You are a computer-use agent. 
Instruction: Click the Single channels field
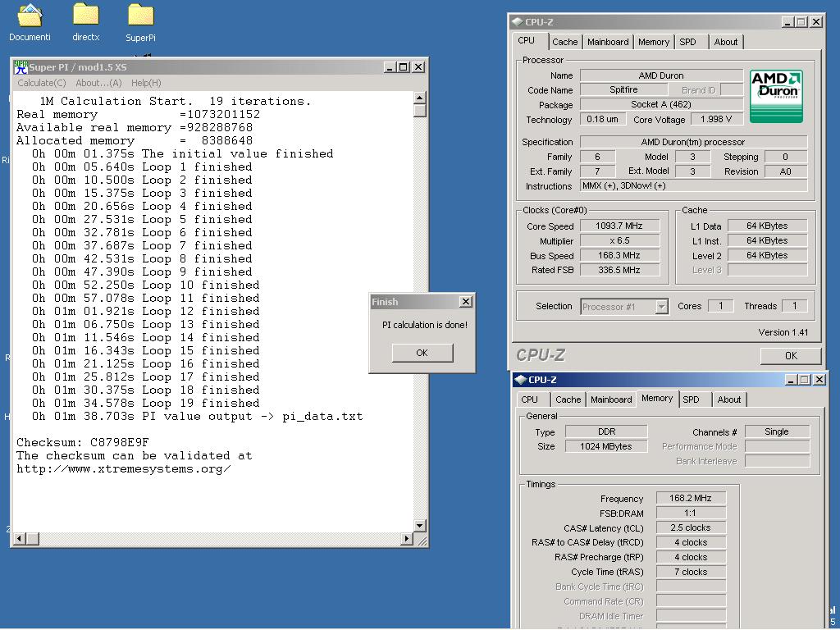coord(777,431)
